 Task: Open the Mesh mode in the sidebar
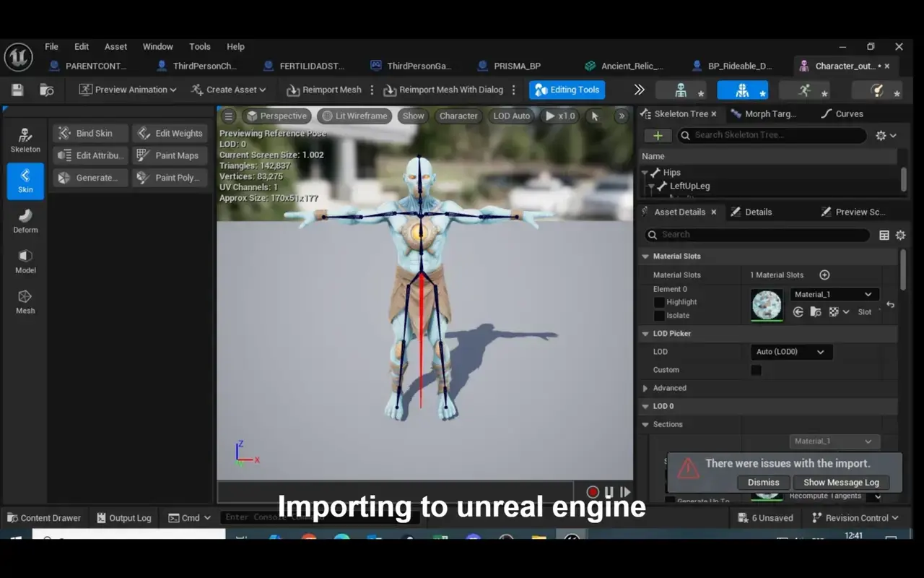(25, 301)
